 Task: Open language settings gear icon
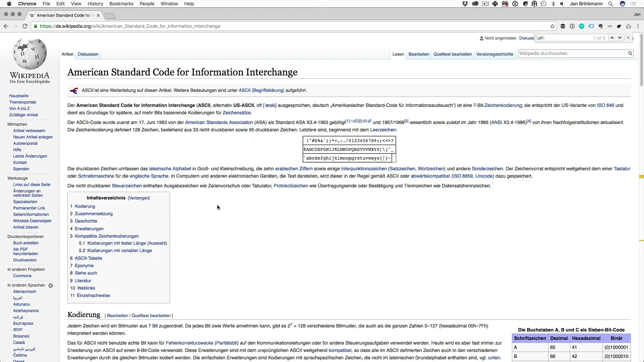[51, 286]
